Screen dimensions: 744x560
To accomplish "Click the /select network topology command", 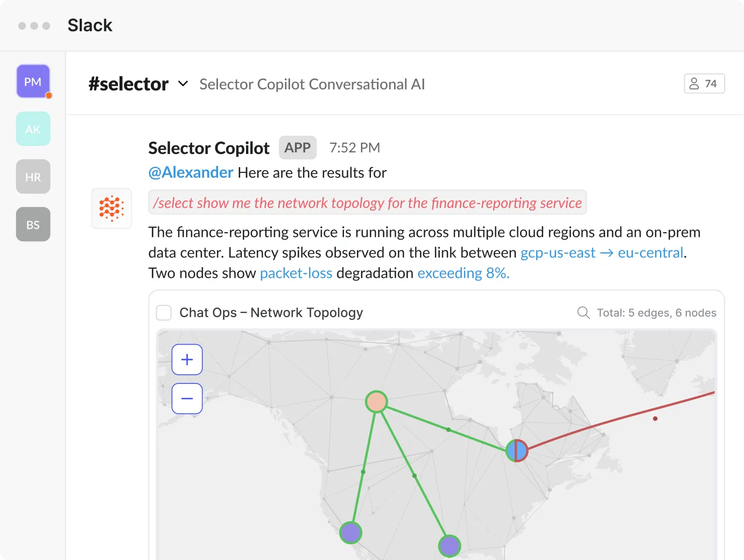I will [367, 202].
